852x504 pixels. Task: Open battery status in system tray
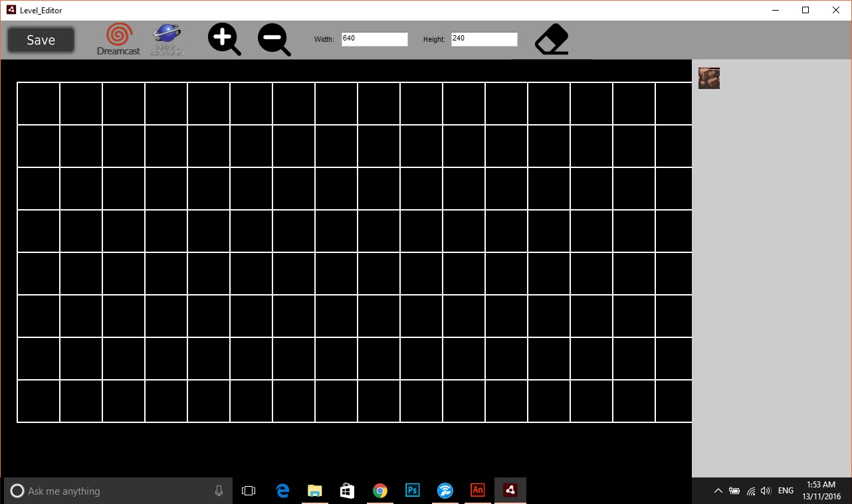pyautogui.click(x=734, y=491)
